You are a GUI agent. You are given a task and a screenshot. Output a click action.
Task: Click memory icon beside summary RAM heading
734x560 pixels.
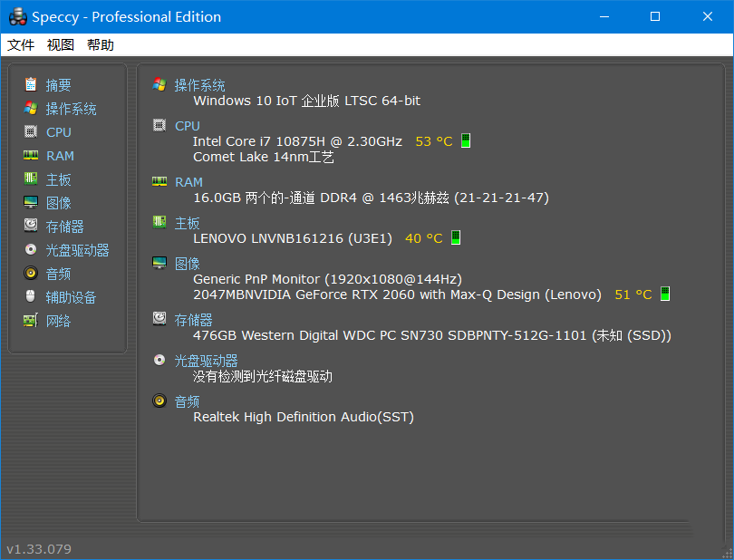pyautogui.click(x=159, y=181)
